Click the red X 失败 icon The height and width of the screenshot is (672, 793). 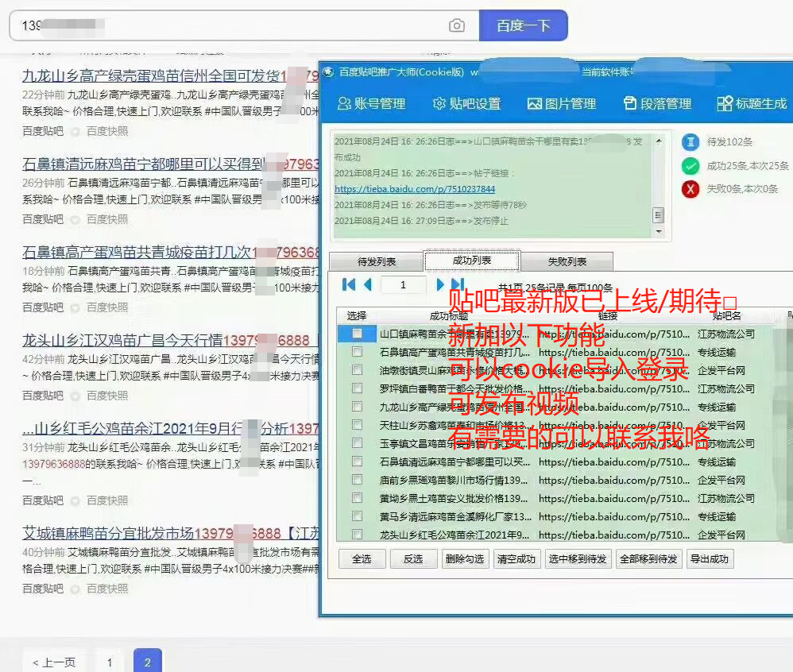pyautogui.click(x=690, y=189)
